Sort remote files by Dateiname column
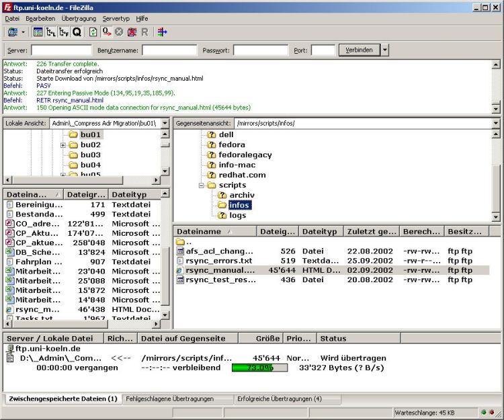This screenshot has width=504, height=420. point(215,232)
